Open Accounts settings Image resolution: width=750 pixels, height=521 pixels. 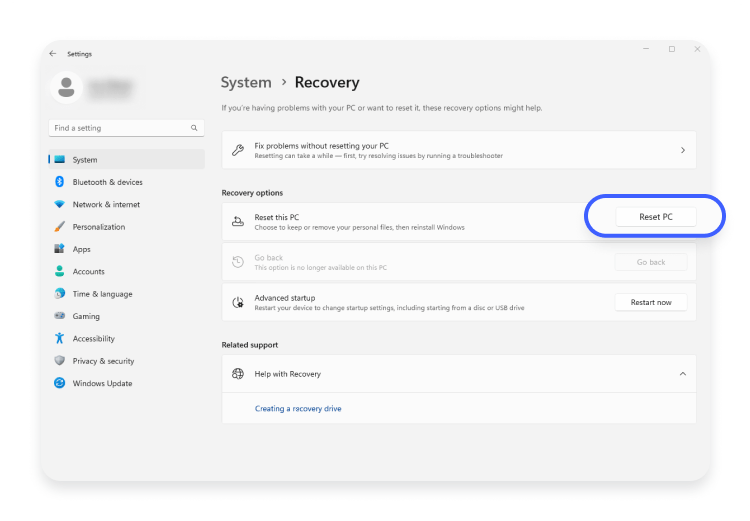click(127, 271)
